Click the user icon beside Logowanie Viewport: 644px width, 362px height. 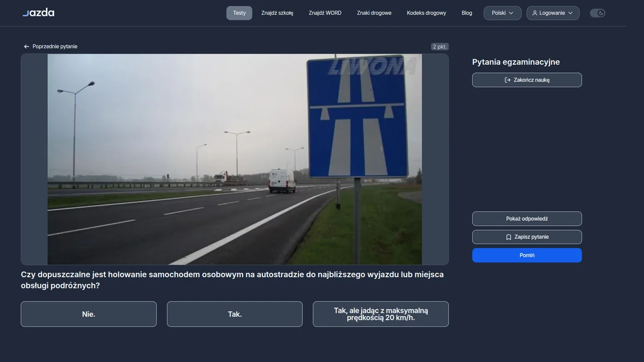point(535,13)
